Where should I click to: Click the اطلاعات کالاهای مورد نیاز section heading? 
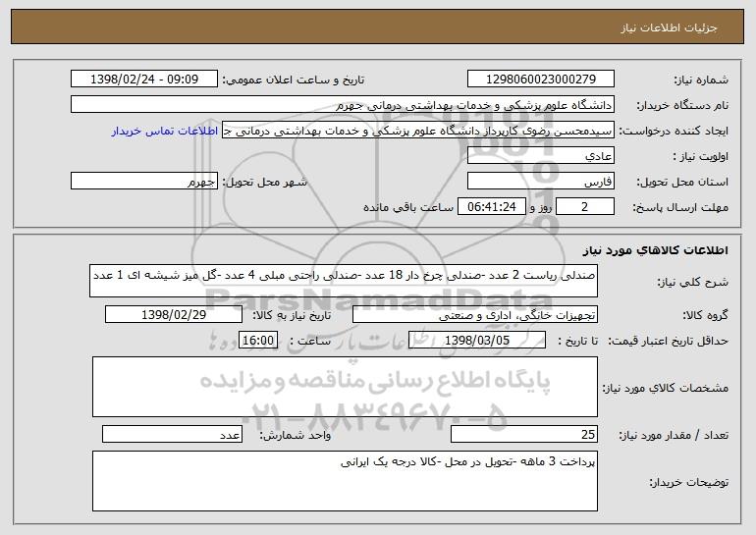pos(655,250)
